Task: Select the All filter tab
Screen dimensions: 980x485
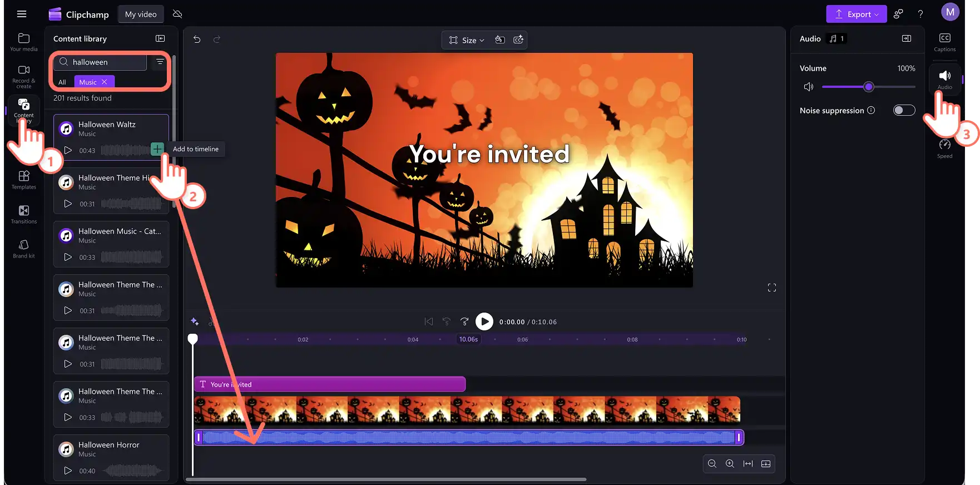Action: pyautogui.click(x=62, y=82)
